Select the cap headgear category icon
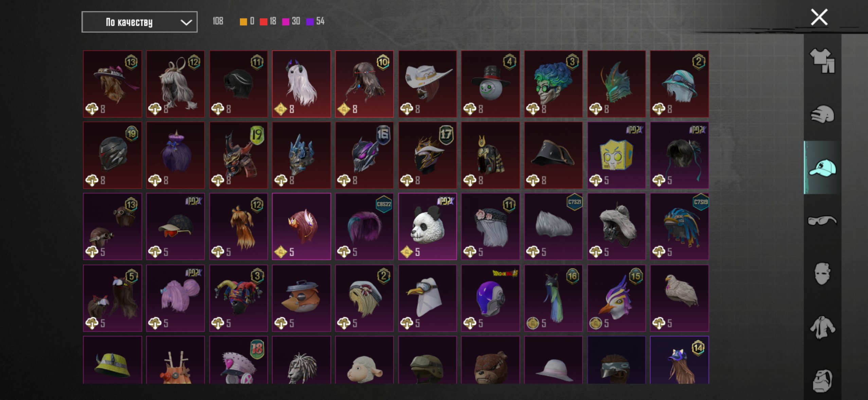Image resolution: width=868 pixels, height=400 pixels. pos(822,168)
